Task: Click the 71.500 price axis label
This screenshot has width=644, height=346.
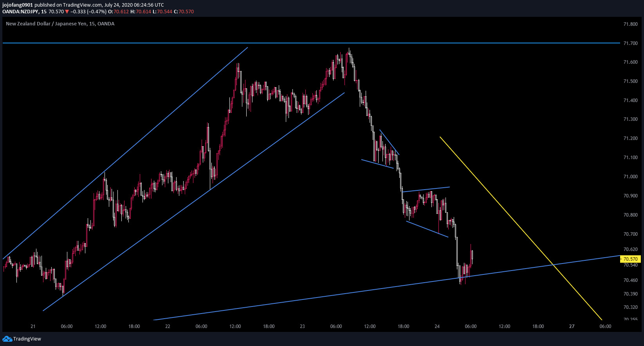Action: (630, 81)
